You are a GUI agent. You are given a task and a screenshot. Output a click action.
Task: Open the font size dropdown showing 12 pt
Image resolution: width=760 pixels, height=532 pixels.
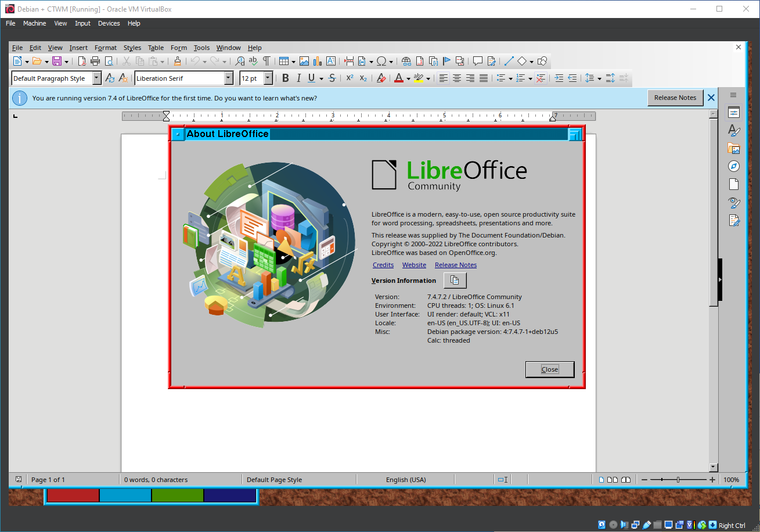269,78
